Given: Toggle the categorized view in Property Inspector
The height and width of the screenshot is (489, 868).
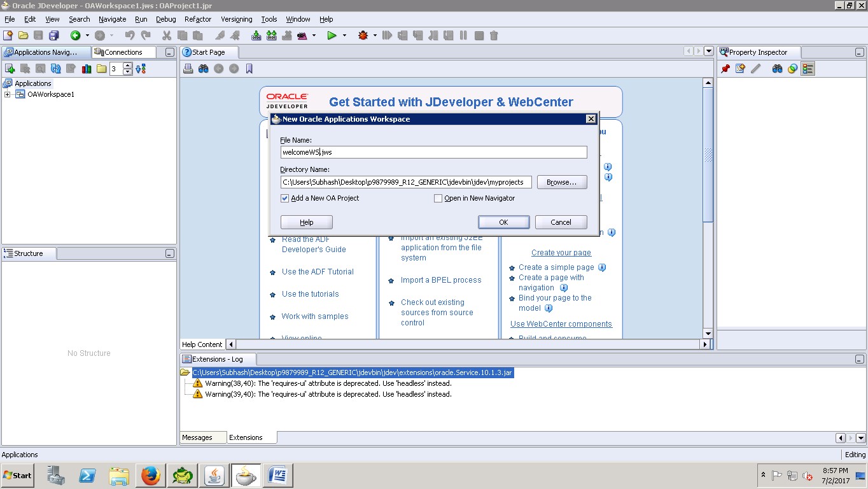Looking at the screenshot, I should [808, 68].
